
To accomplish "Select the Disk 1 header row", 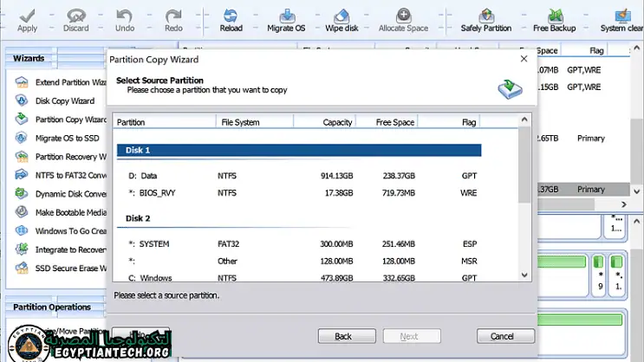I will [299, 150].
